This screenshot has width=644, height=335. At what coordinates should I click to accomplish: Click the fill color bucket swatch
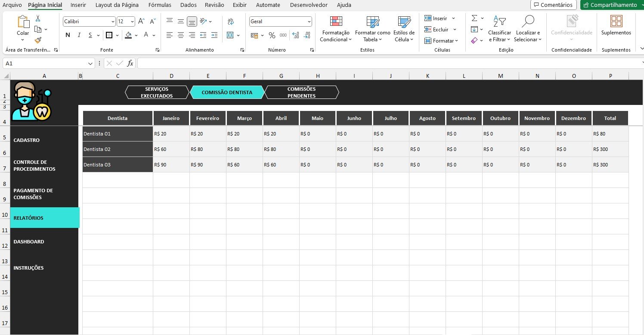tap(128, 35)
